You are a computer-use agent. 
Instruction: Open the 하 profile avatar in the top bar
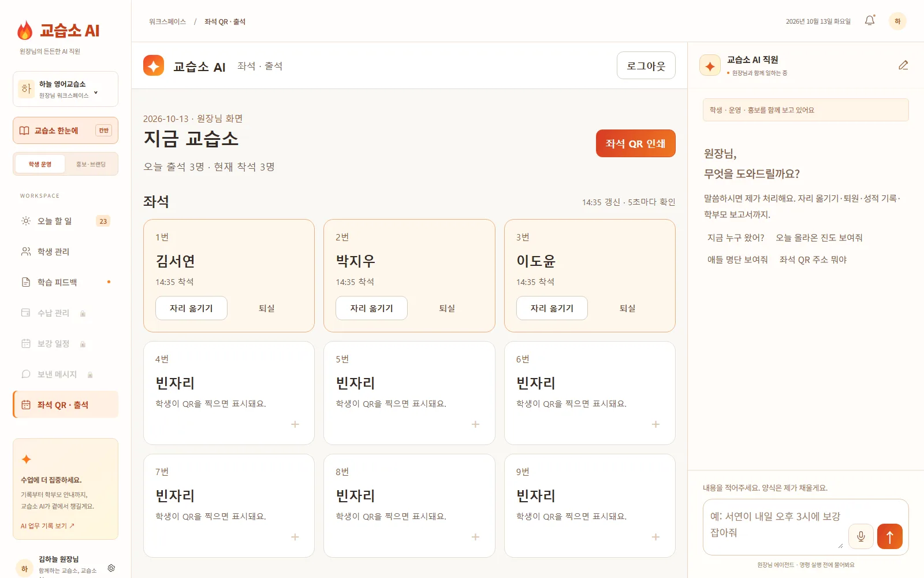tap(897, 21)
